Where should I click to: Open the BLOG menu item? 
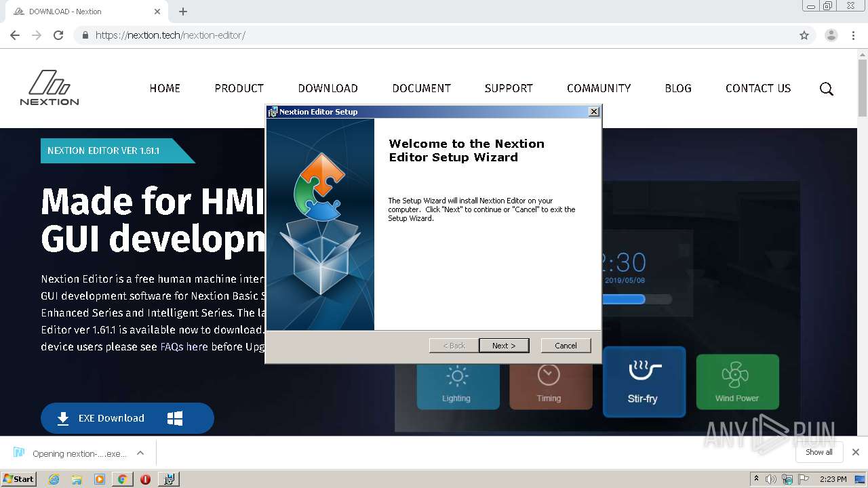[x=678, y=88]
